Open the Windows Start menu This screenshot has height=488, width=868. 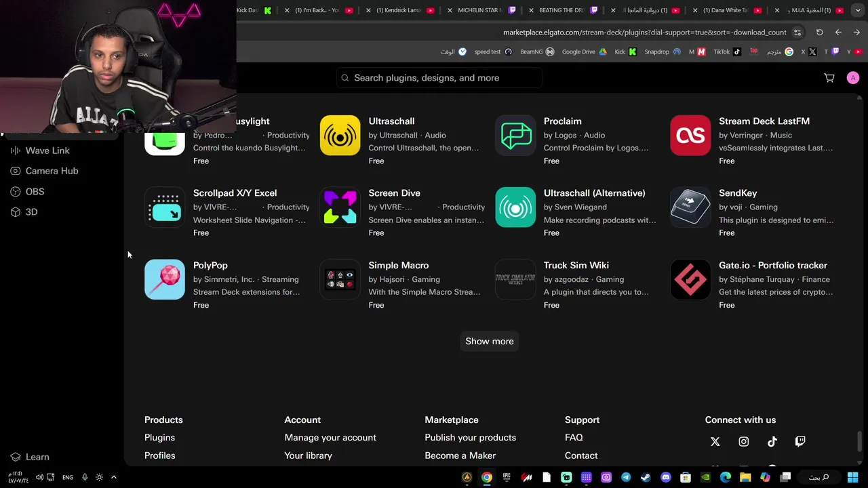click(853, 477)
